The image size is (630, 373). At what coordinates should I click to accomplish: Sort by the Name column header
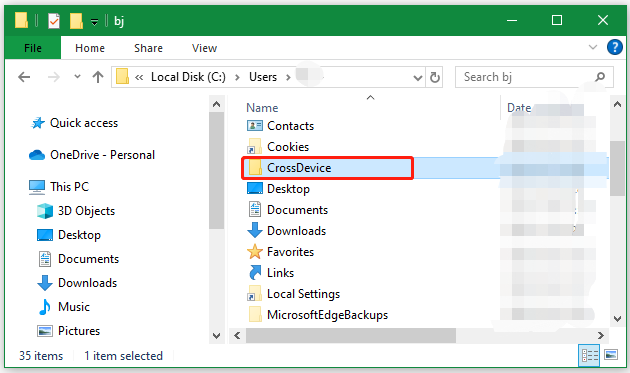coord(262,108)
